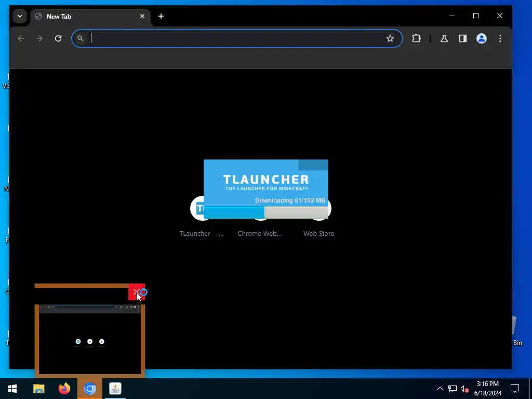Open Chrome Labs flask icon
The image size is (532, 399).
tap(444, 38)
